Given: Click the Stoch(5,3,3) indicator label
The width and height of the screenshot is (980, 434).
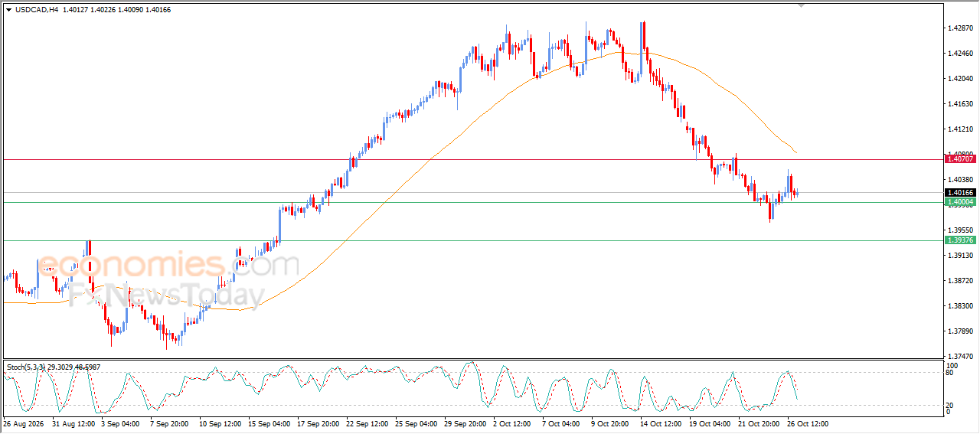Looking at the screenshot, I should click(26, 367).
